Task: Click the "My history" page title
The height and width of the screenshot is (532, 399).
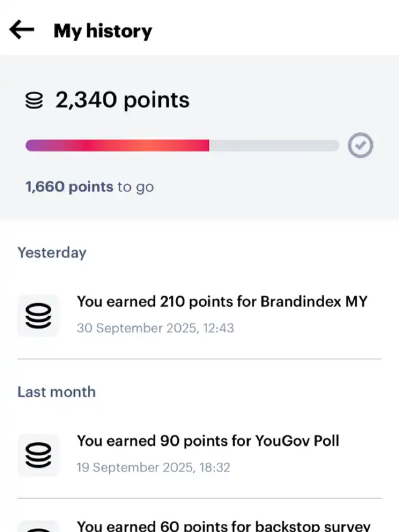Action: [x=103, y=31]
